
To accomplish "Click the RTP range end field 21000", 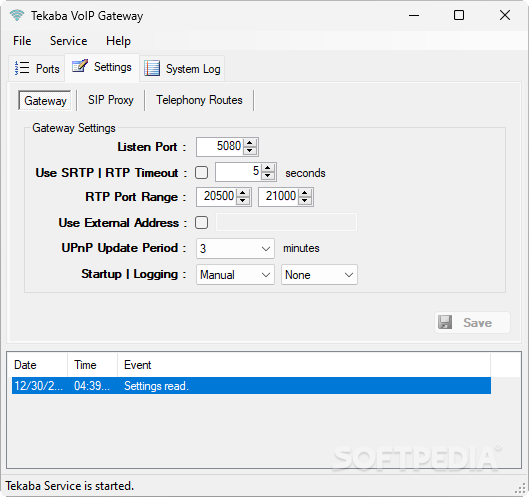I will (279, 197).
